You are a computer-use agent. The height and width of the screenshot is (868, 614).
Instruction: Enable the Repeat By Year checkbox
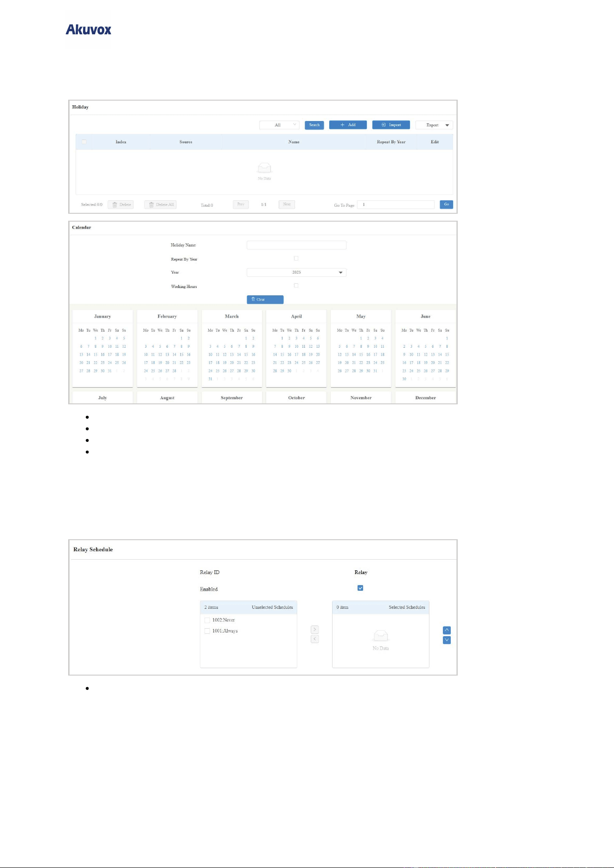pos(296,259)
